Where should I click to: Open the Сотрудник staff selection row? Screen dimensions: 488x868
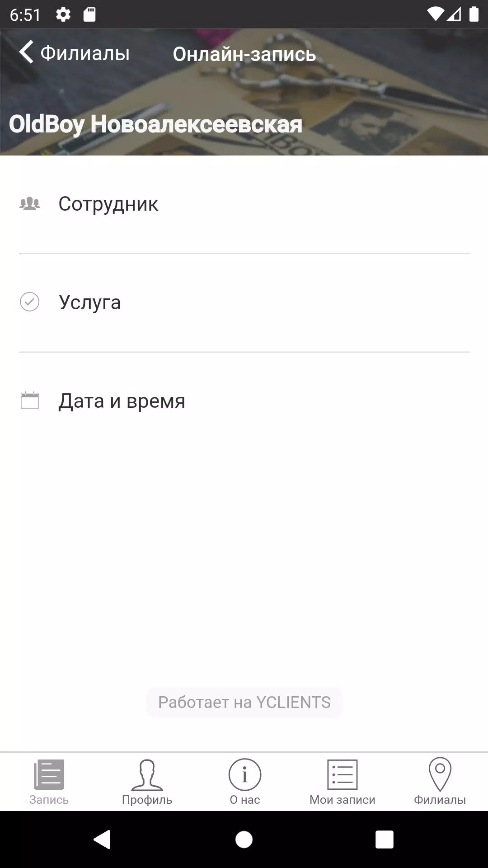click(244, 204)
